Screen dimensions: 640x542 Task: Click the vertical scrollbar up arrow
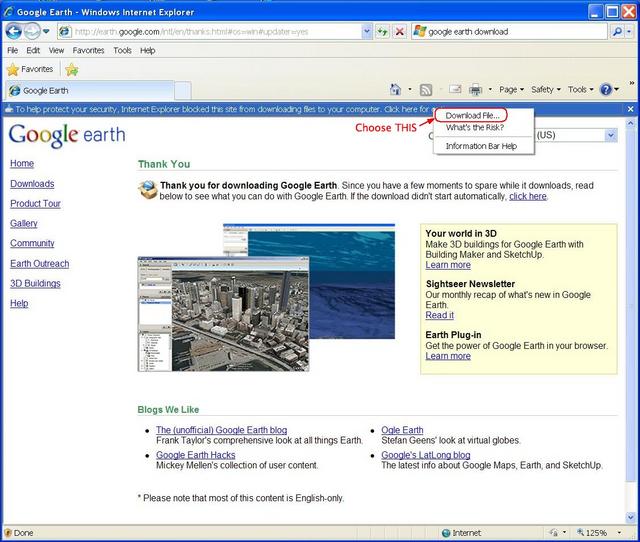tap(630, 123)
